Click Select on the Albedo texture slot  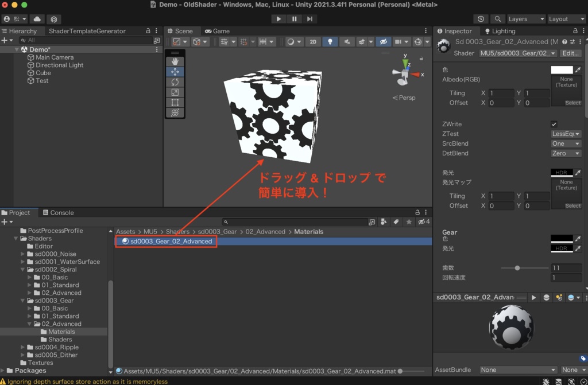(573, 103)
